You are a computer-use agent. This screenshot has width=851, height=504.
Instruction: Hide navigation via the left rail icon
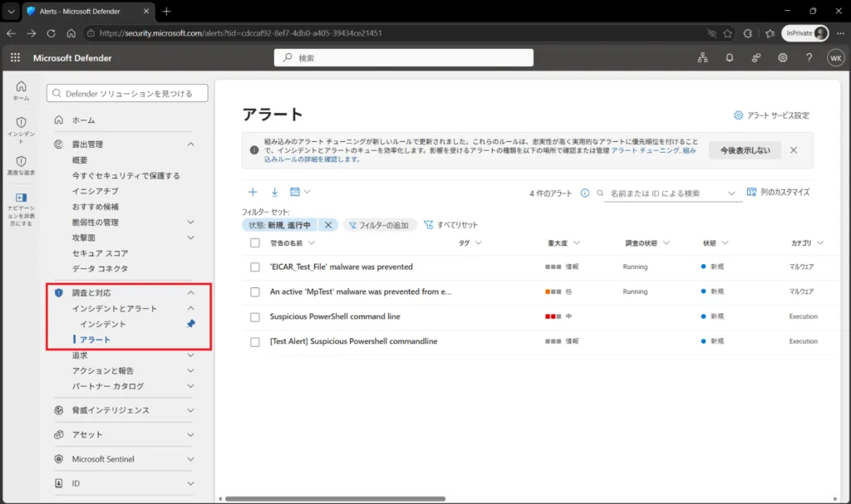point(21,209)
